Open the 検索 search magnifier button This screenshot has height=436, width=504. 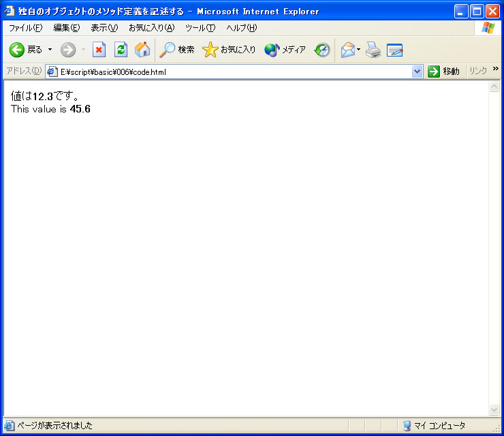pyautogui.click(x=177, y=50)
